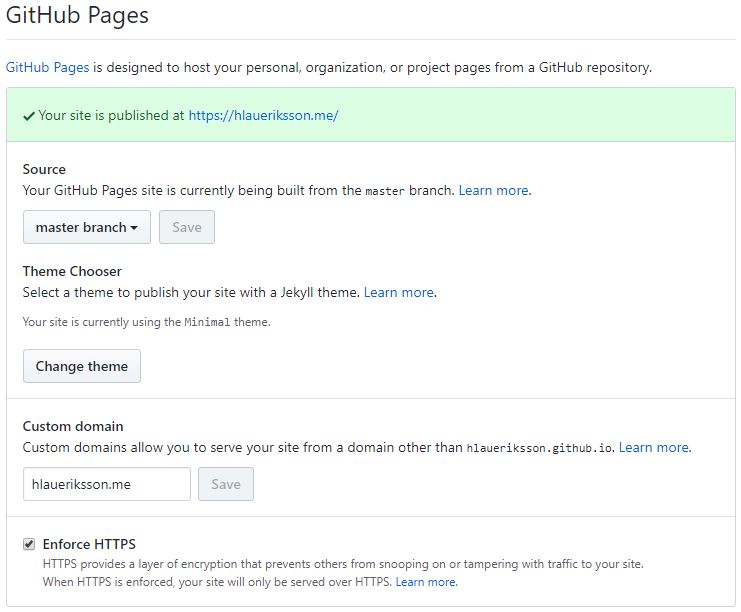Open the master branch source dropdown
The height and width of the screenshot is (612, 741).
(87, 227)
